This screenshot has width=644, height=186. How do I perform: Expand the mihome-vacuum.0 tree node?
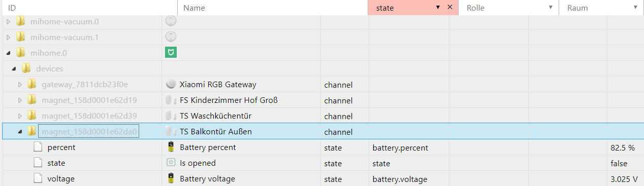(x=8, y=21)
